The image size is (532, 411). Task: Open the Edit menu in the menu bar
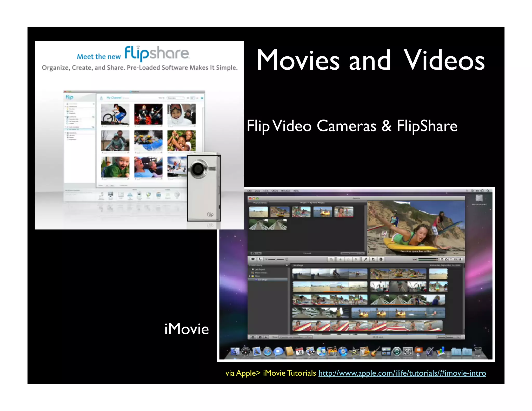[x=249, y=191]
